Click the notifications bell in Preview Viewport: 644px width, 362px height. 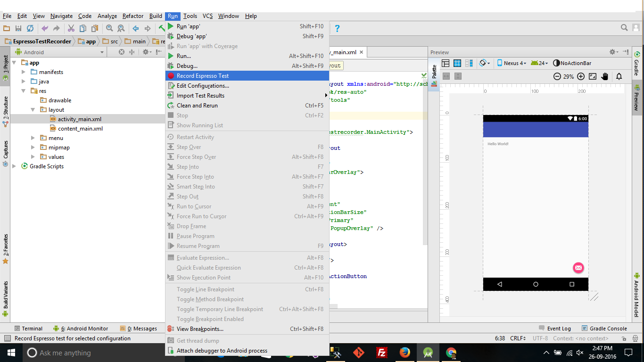[x=619, y=76]
